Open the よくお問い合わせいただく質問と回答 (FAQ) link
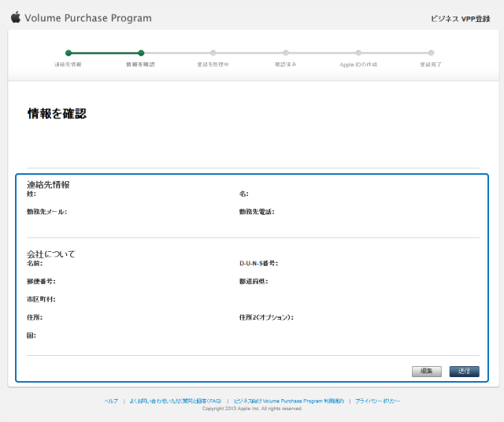Viewport: 504px width, 422px height. pyautogui.click(x=175, y=401)
